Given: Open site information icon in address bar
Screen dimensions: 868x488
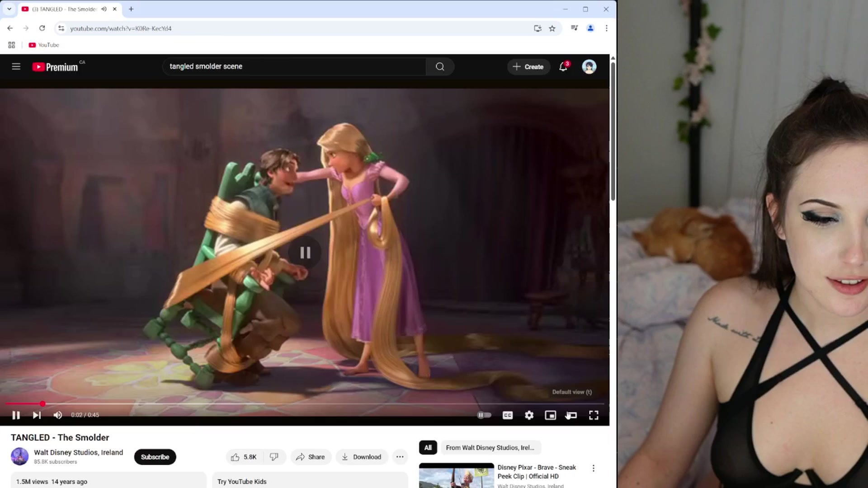Looking at the screenshot, I should [x=61, y=28].
